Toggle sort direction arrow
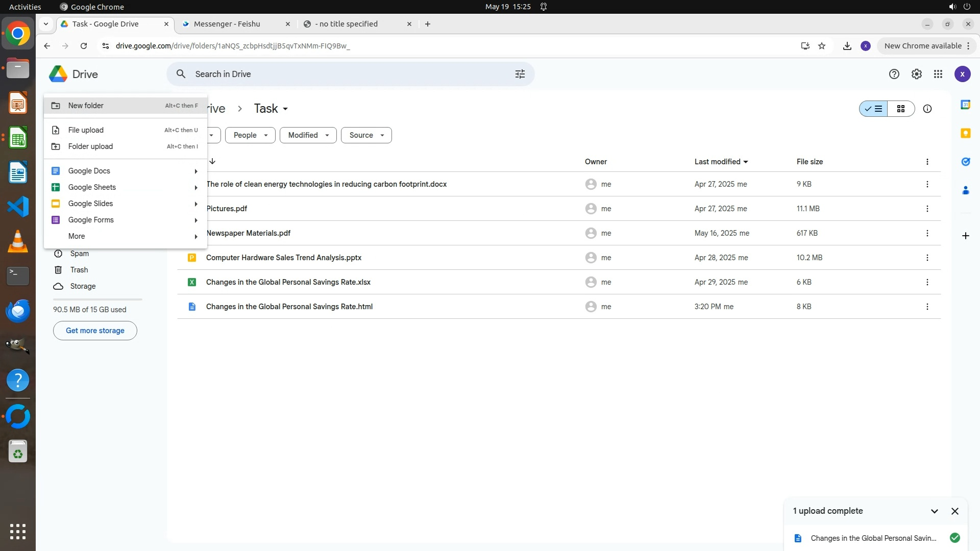 pyautogui.click(x=212, y=161)
